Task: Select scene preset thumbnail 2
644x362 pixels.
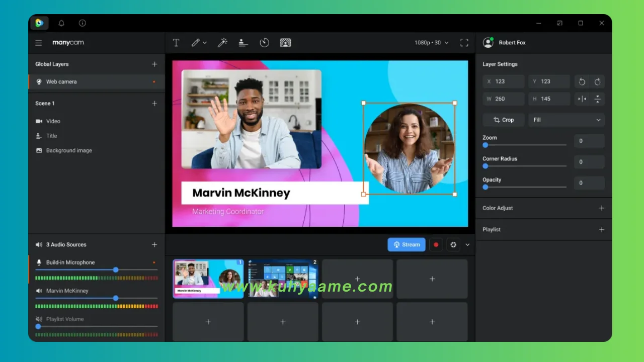Action: (283, 279)
